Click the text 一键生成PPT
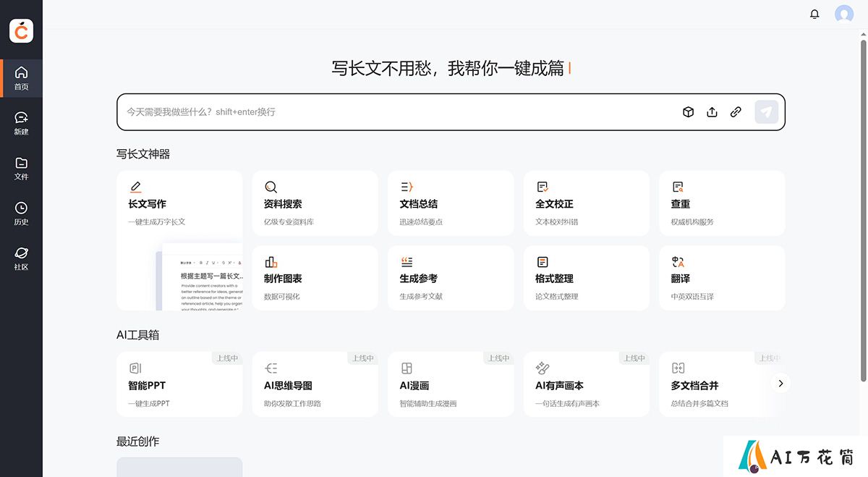 tap(149, 403)
